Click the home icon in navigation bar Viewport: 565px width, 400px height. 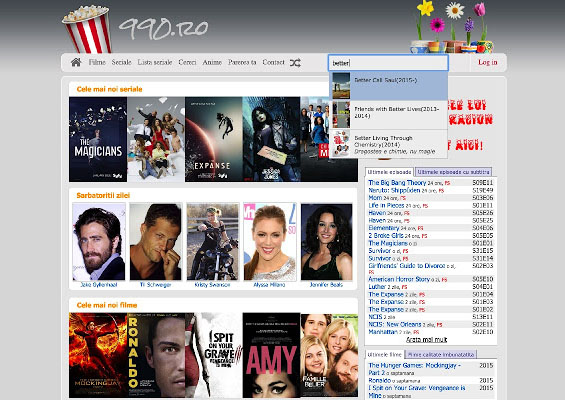pos(76,62)
